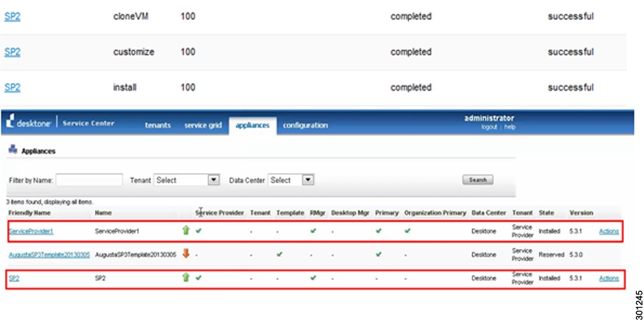644x325 pixels.
Task: Open the SP2 link in the install row
Action: (12, 87)
